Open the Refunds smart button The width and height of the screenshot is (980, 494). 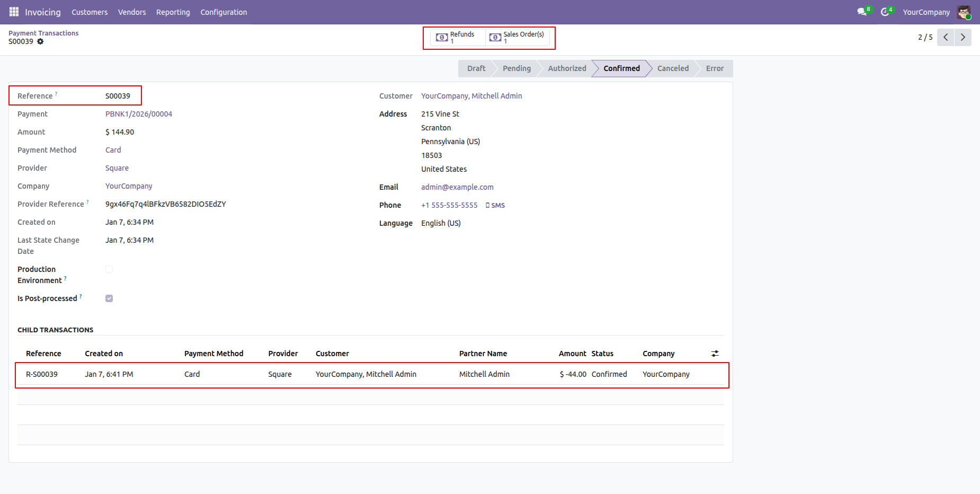tap(456, 37)
